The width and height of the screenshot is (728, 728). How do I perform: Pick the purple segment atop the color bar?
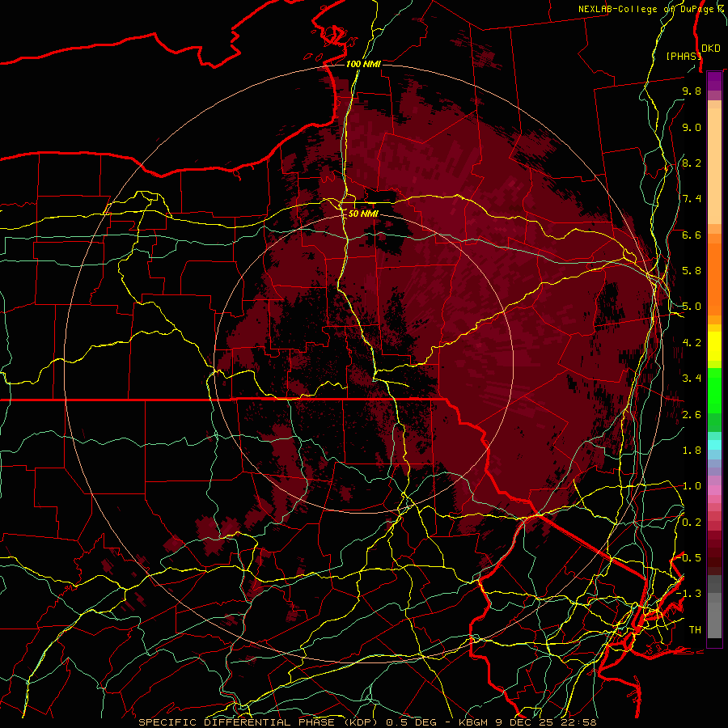pos(714,82)
